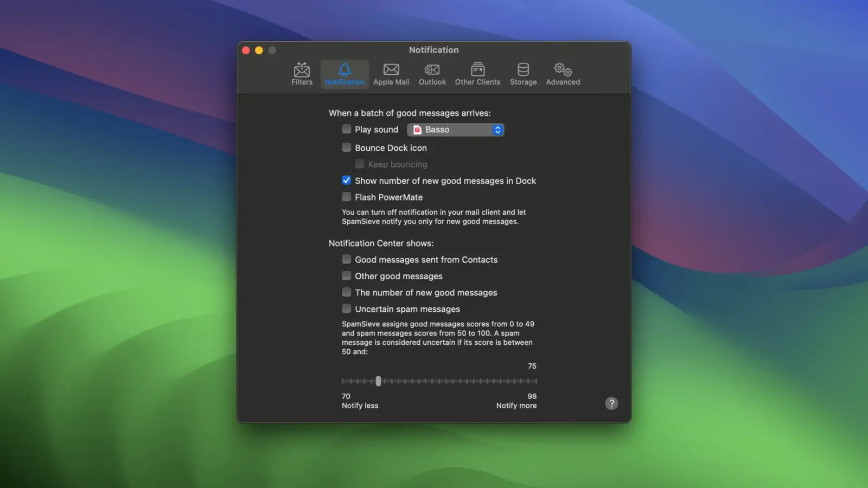This screenshot has width=868, height=488.
Task: Check Bounce Dock icon
Action: (346, 147)
